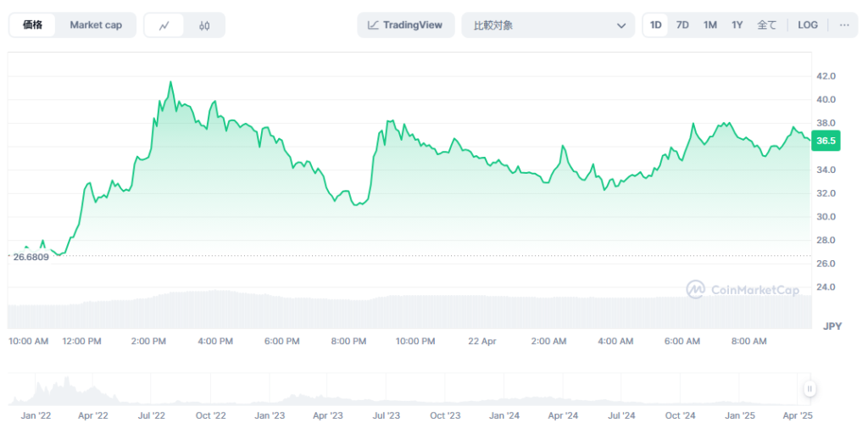Click the 2:00 PM peak on chart
Viewport: 868px width, 434px height.
170,82
